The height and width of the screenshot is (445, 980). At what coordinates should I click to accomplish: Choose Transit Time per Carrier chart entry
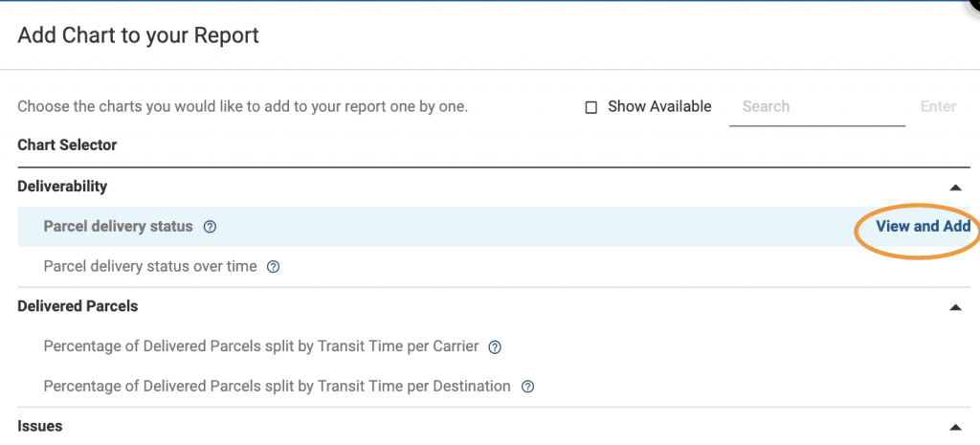pyautogui.click(x=260, y=346)
